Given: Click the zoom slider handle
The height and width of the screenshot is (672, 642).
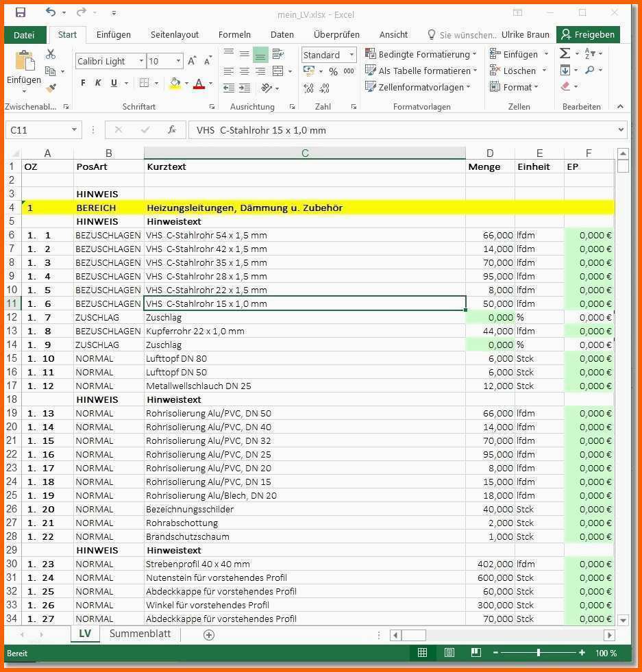Looking at the screenshot, I should click(x=539, y=653).
